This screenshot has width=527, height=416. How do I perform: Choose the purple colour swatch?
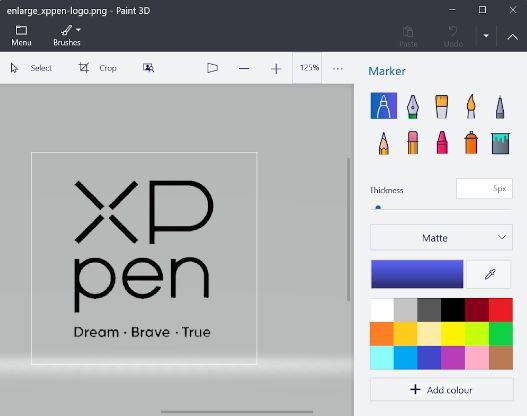[x=453, y=358]
